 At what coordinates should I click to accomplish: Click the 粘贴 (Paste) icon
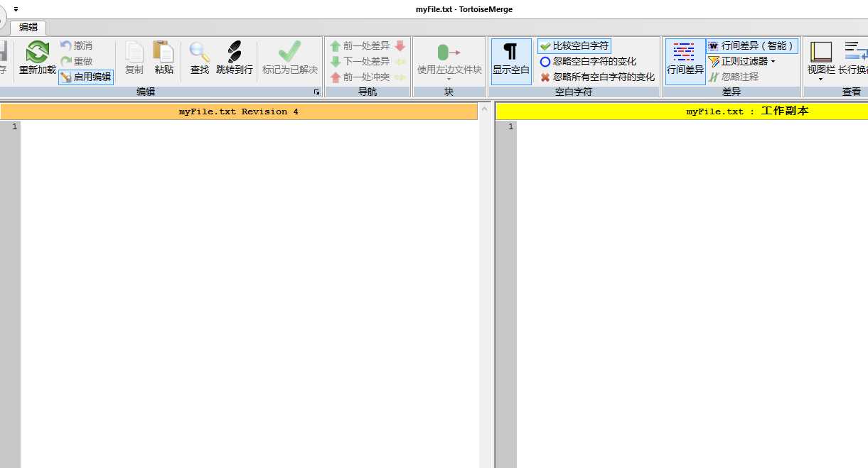point(164,52)
